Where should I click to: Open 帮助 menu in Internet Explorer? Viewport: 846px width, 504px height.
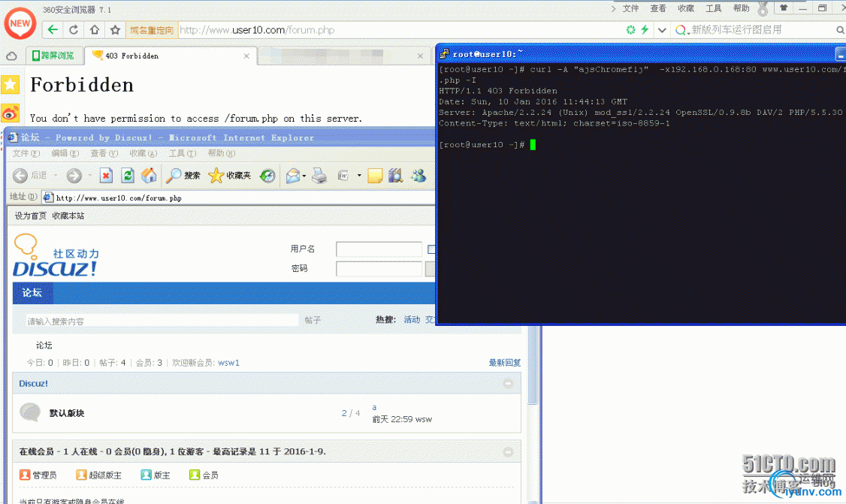[221, 153]
